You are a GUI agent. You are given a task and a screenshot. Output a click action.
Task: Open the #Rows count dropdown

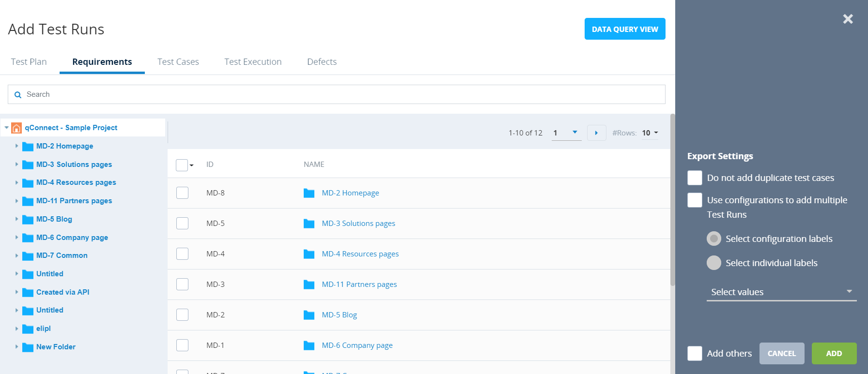coord(650,133)
